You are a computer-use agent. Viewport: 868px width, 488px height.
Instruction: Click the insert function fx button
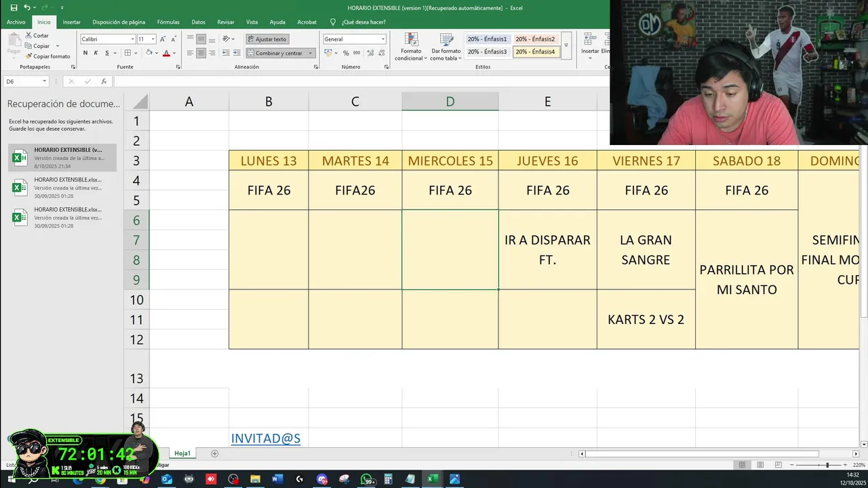(104, 81)
